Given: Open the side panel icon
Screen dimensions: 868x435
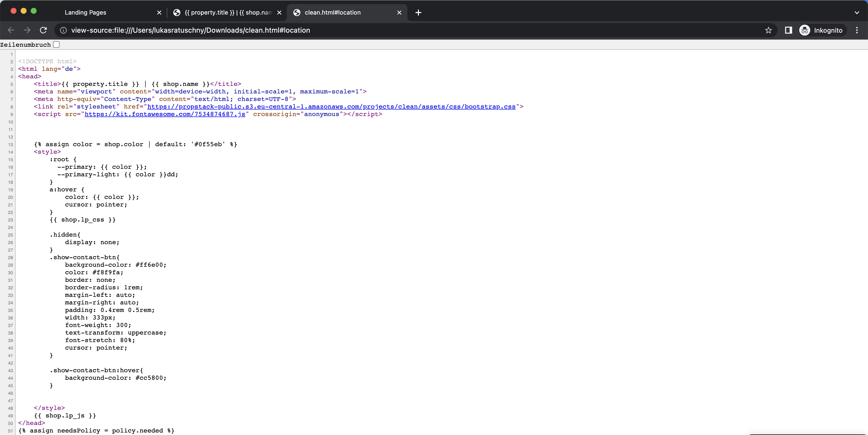Looking at the screenshot, I should coord(788,30).
